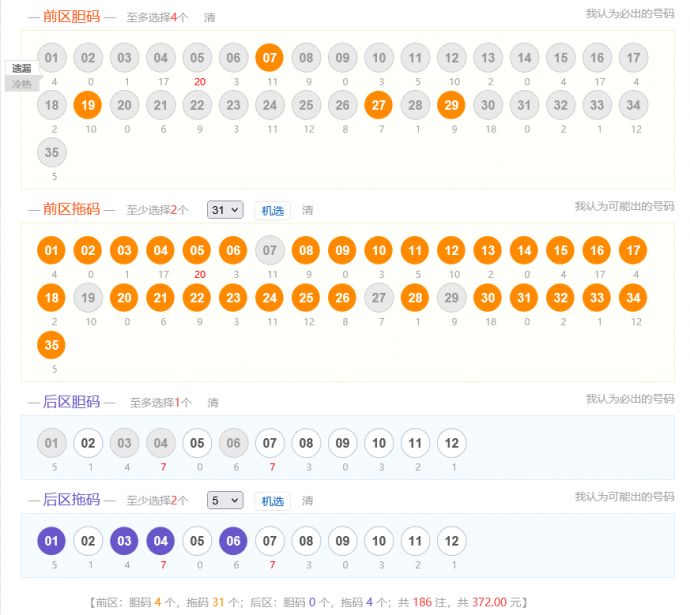Choose front tuo ball 07
690x615 pixels.
[x=269, y=250]
